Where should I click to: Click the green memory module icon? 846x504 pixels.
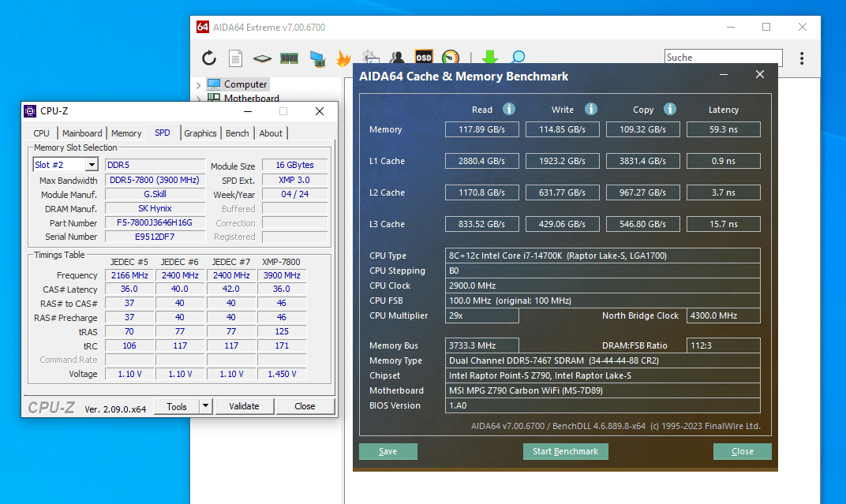289,58
